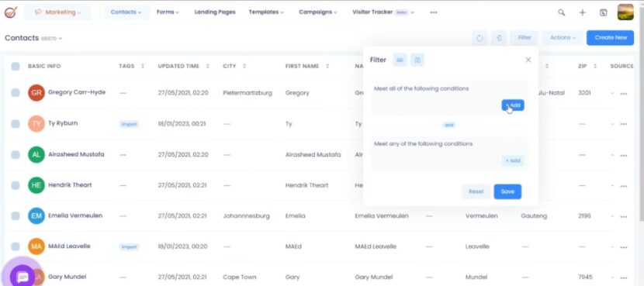Viewport: 644px width, 286px height.
Task: Save the filter
Action: 507,191
